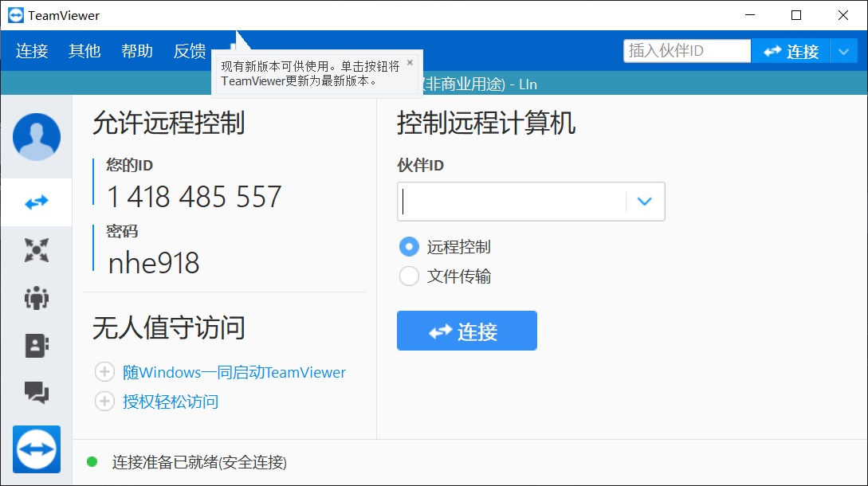Open 授权轻松访问 link
The image size is (868, 486).
point(171,402)
